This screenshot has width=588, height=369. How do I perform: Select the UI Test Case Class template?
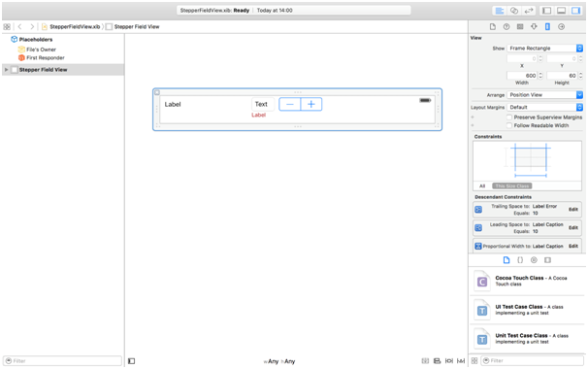tap(527, 310)
